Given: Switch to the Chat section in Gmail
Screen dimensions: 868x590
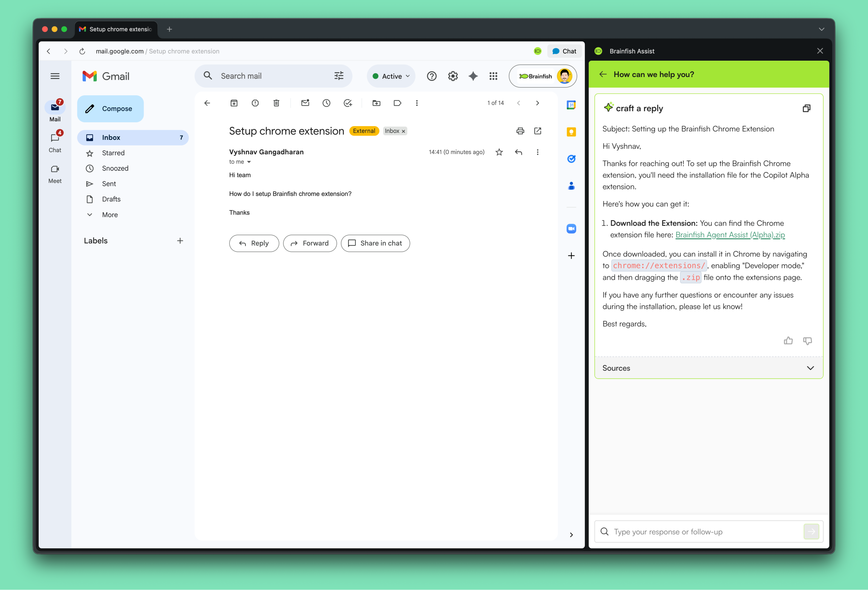Looking at the screenshot, I should click(55, 142).
